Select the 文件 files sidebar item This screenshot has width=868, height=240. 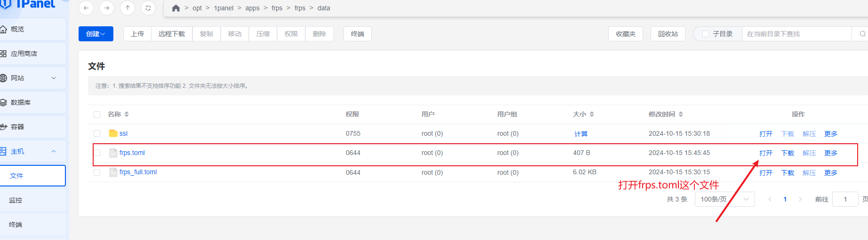(x=32, y=176)
